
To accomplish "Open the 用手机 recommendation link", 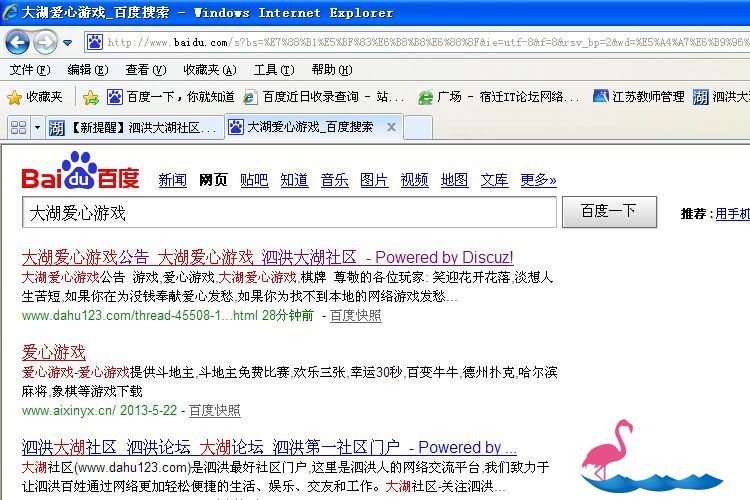I will [x=732, y=213].
